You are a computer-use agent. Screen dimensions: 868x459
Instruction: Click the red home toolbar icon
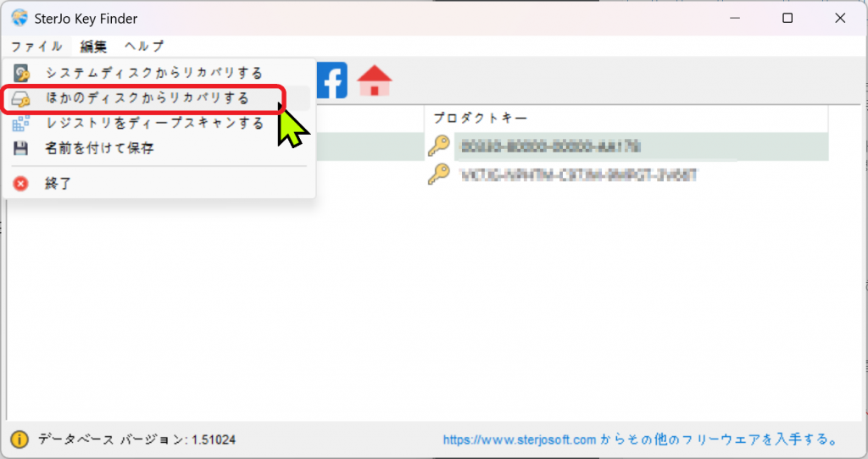click(375, 80)
